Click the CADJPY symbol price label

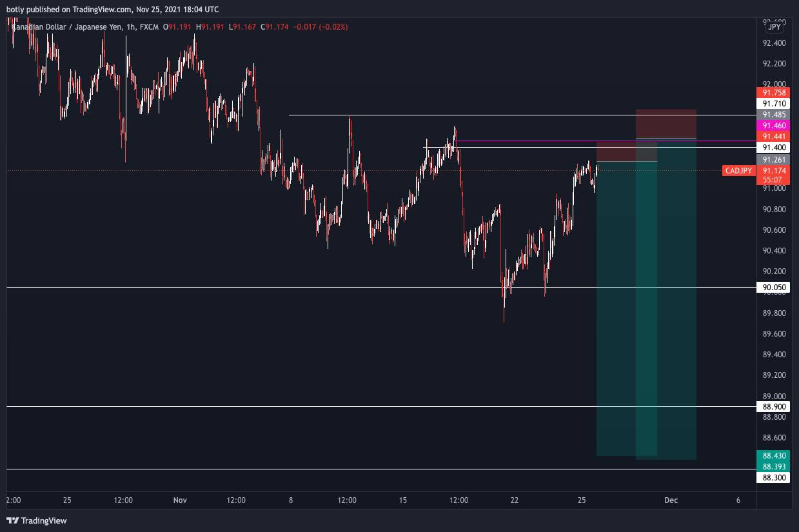coord(739,171)
